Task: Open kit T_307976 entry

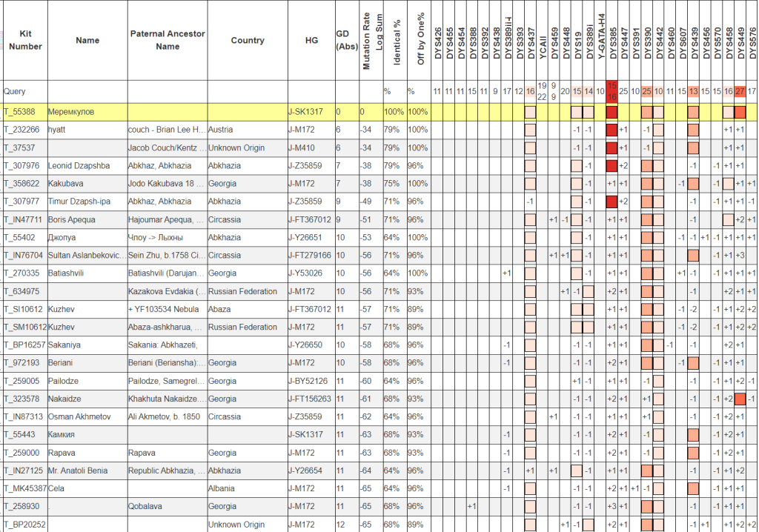Action: pyautogui.click(x=23, y=165)
